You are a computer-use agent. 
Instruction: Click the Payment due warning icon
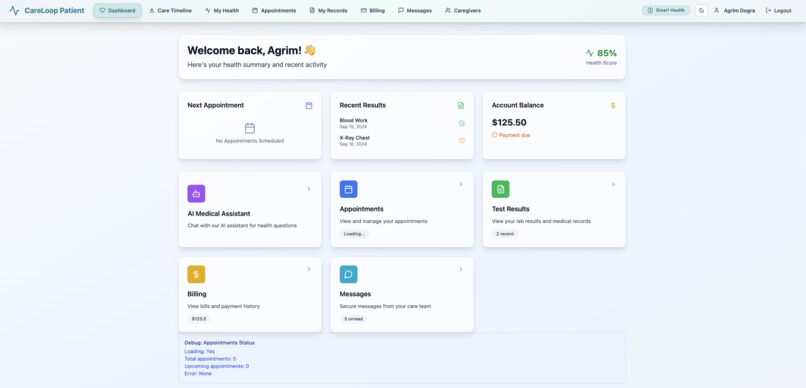click(x=494, y=135)
